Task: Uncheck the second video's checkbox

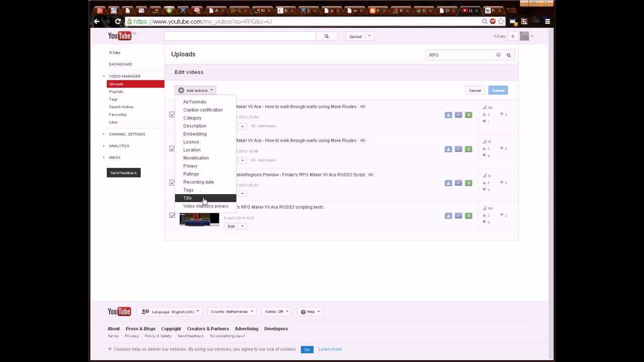Action: [x=172, y=149]
